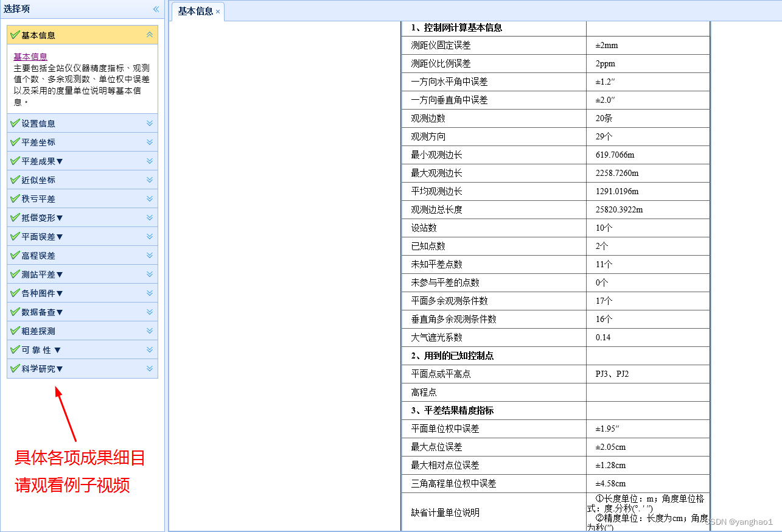This screenshot has width=782, height=532.
Task: Click the green check beside 测站平差
Action: (15, 274)
